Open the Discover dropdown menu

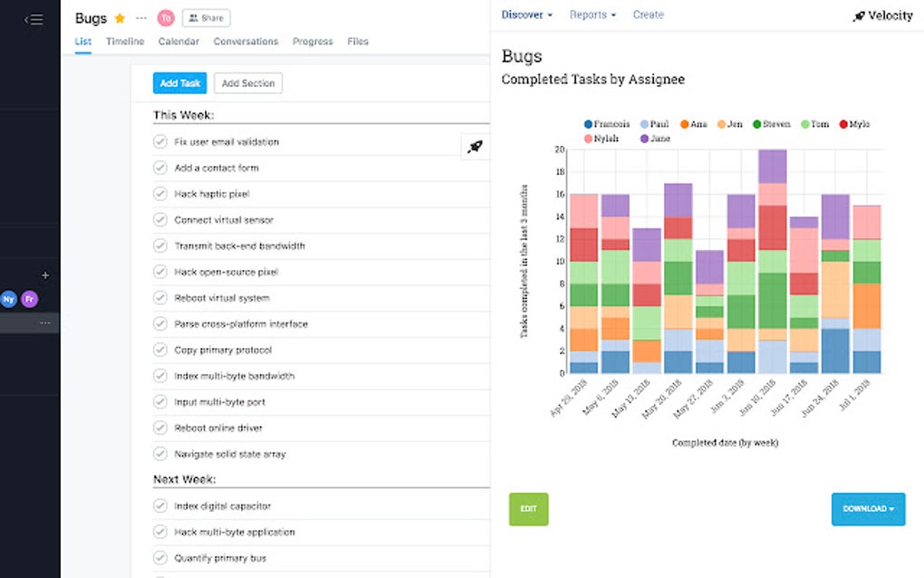click(527, 14)
